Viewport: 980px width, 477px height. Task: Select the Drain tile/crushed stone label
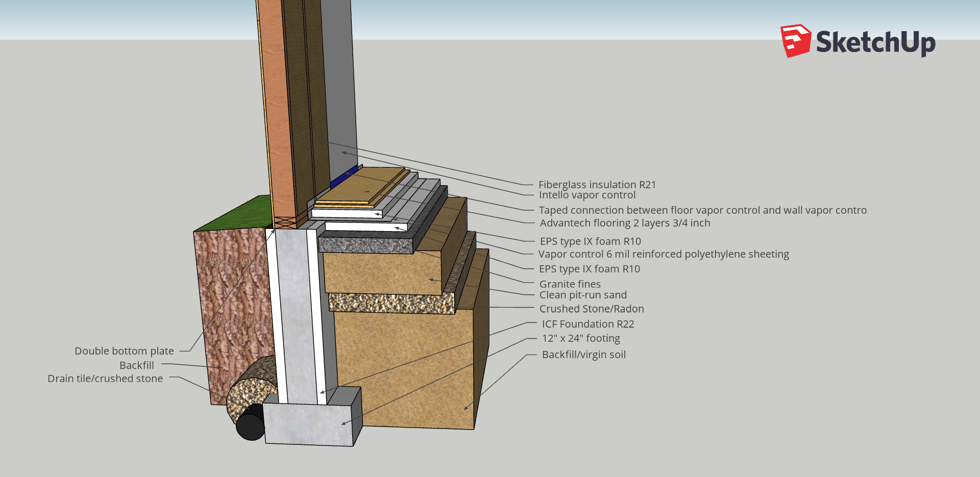[x=105, y=379]
